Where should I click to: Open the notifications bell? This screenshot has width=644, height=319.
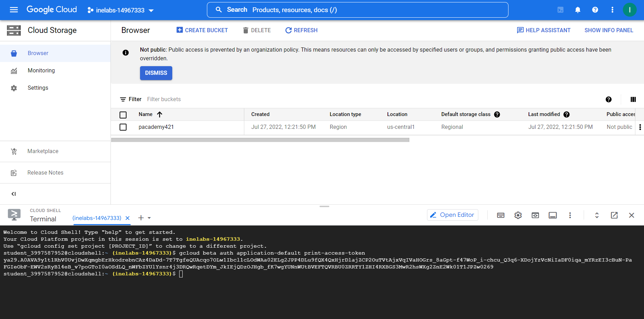point(578,10)
